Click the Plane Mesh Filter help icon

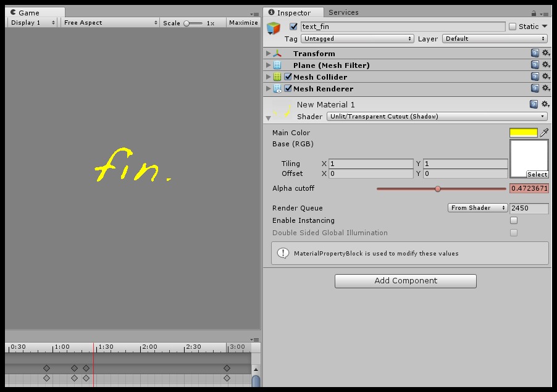tap(535, 65)
